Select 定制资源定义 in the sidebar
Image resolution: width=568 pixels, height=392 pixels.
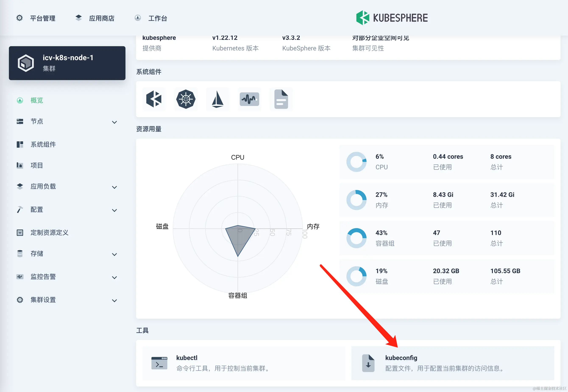tap(49, 232)
